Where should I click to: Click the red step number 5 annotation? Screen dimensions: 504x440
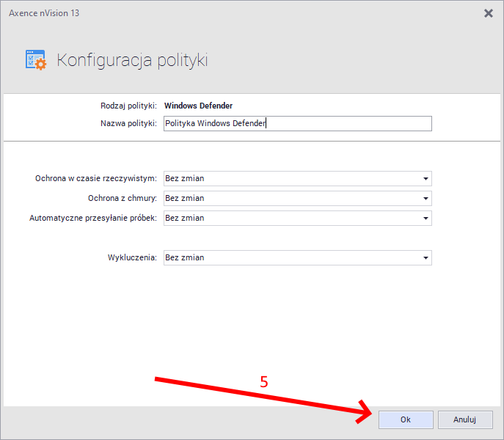[x=264, y=382]
